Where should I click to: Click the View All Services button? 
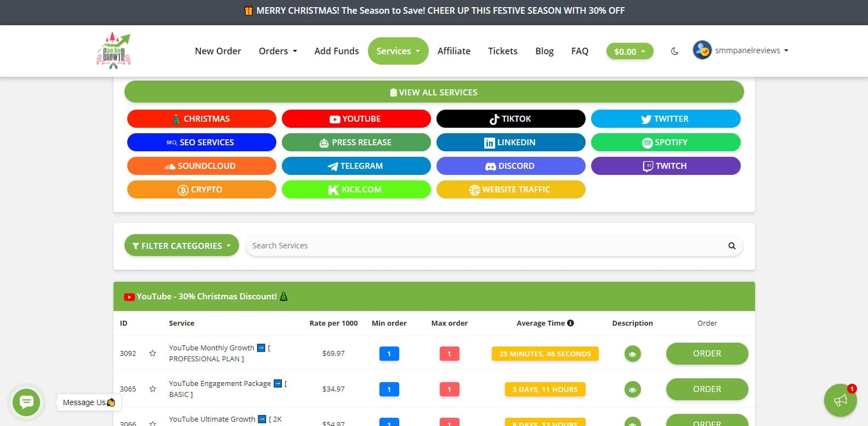tap(434, 92)
